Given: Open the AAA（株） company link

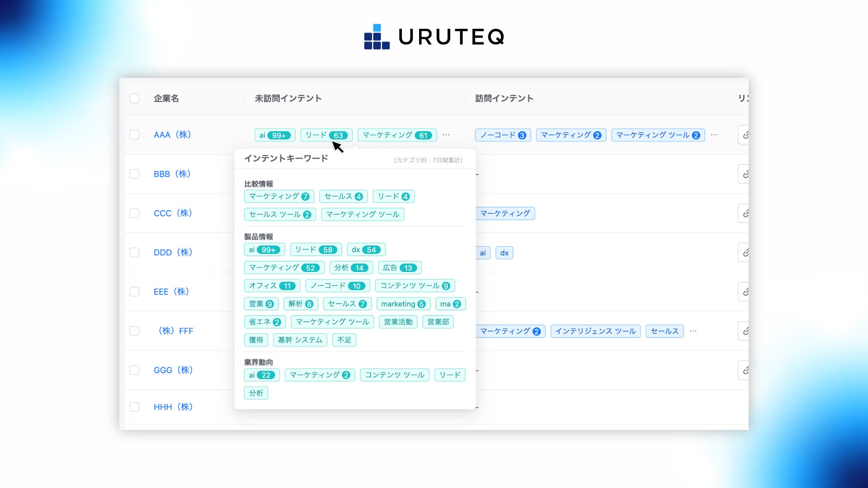Looking at the screenshot, I should tap(172, 135).
